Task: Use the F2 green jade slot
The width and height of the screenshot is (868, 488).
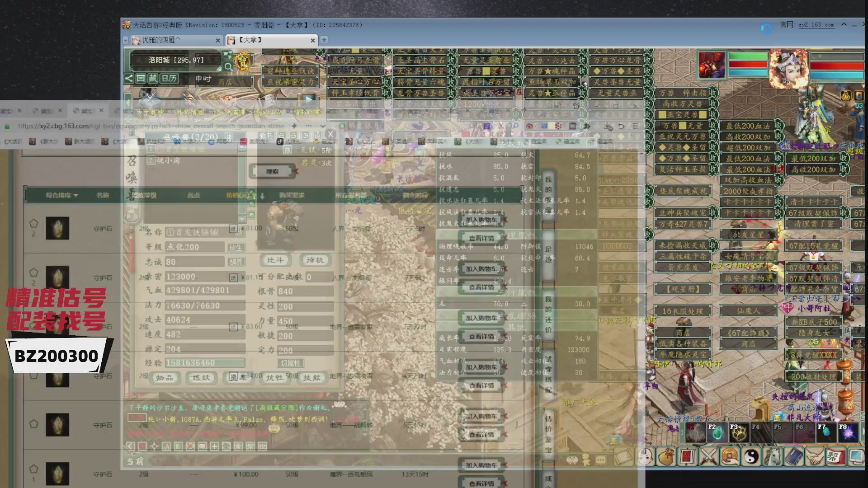Action: (717, 432)
